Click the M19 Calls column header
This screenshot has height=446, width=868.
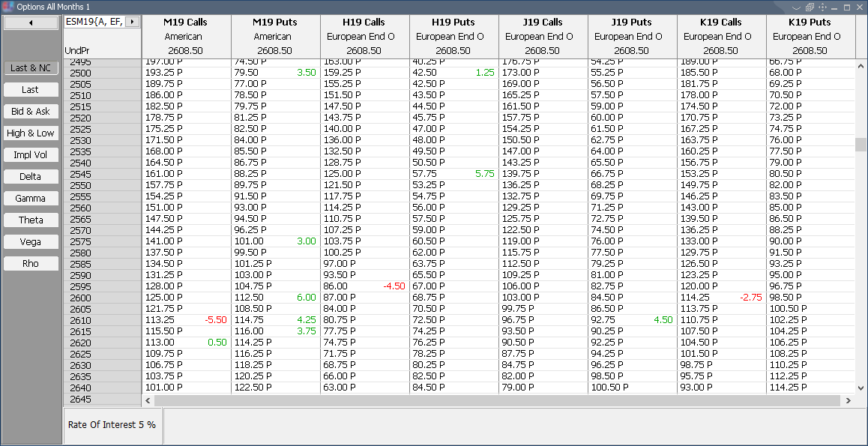click(x=186, y=36)
